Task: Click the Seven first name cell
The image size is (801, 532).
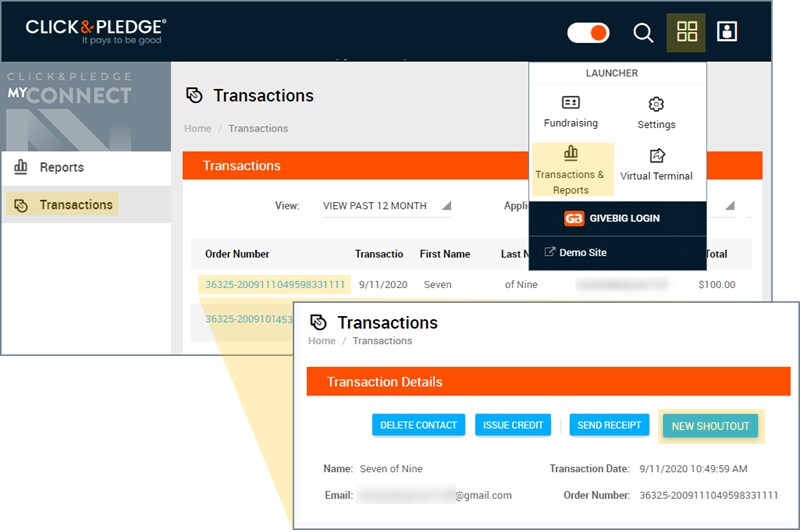Action: (x=438, y=285)
